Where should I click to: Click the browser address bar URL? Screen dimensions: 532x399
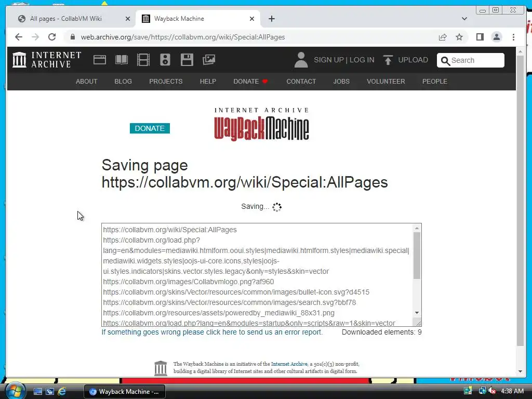(x=183, y=37)
